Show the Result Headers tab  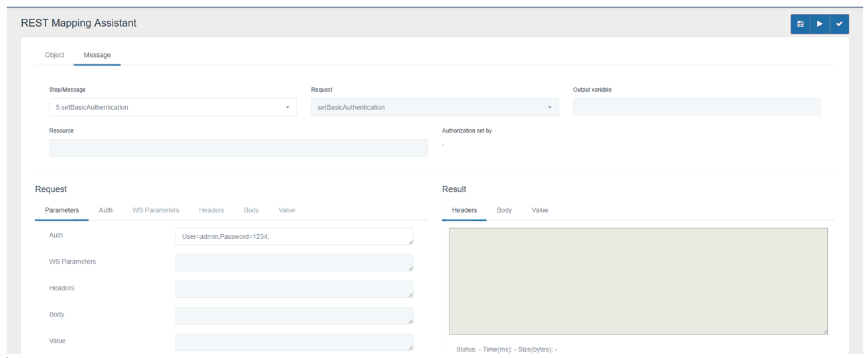[464, 210]
